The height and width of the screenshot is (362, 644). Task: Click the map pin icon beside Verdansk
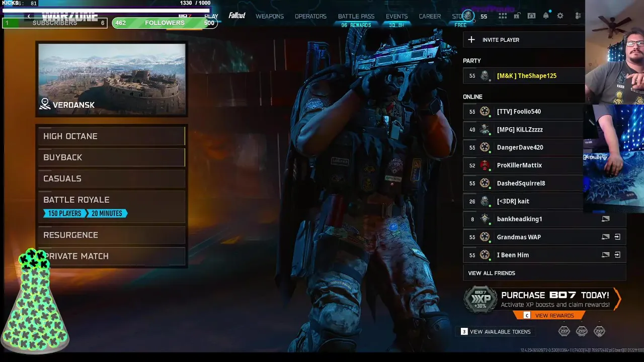45,104
